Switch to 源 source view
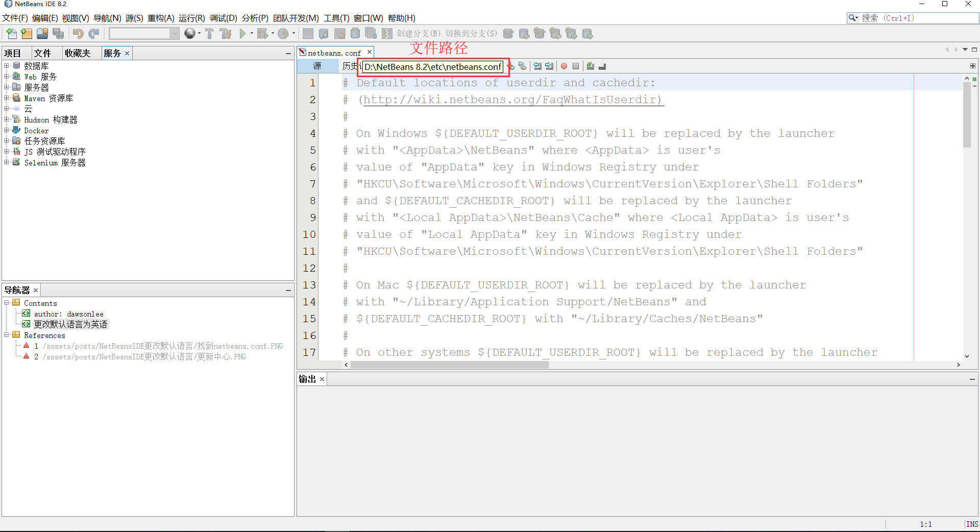This screenshot has height=532, width=980. tap(317, 66)
